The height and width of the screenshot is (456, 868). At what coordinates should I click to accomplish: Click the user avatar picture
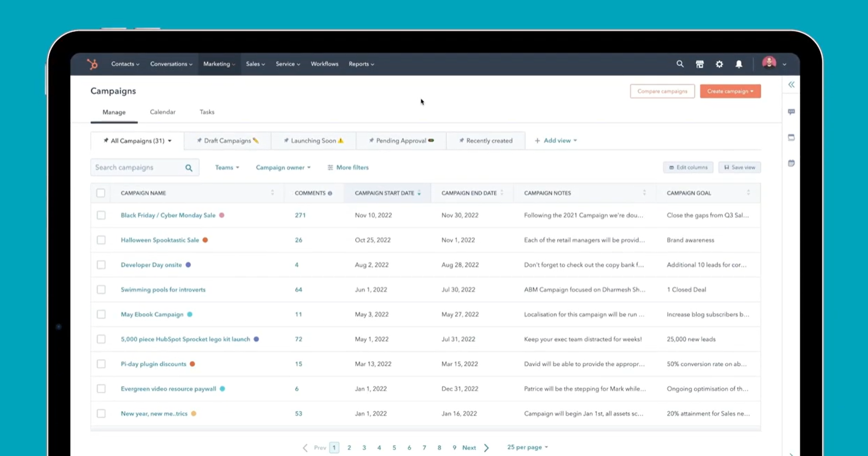tap(769, 63)
